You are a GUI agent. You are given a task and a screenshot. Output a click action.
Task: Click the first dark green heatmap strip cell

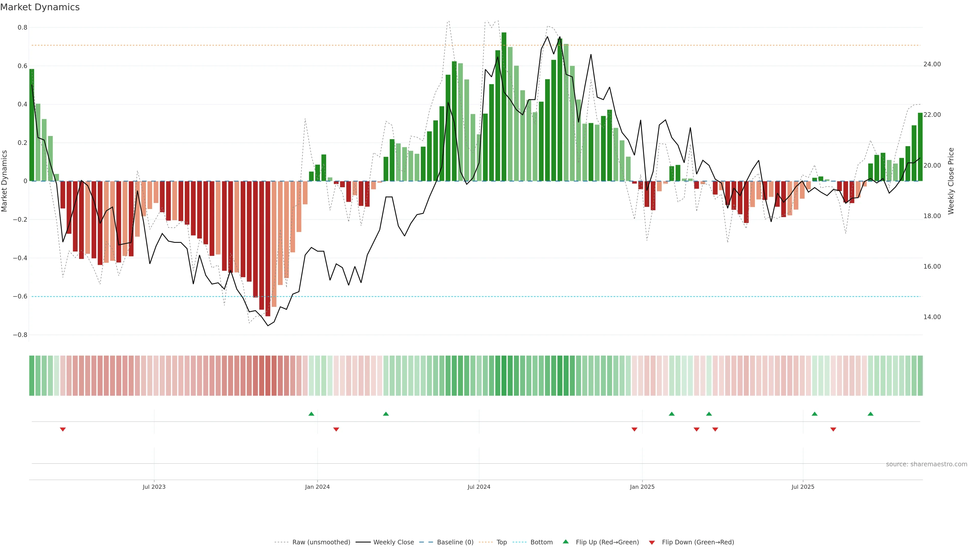pyautogui.click(x=32, y=376)
